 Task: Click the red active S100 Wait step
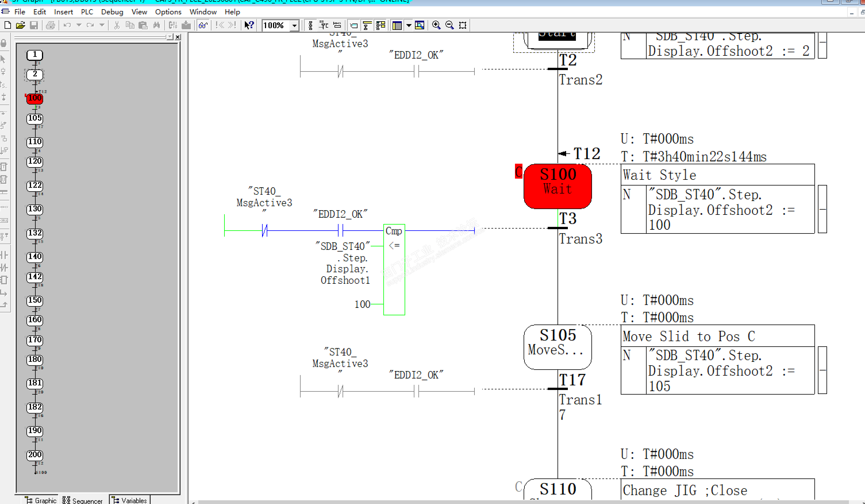coord(557,186)
